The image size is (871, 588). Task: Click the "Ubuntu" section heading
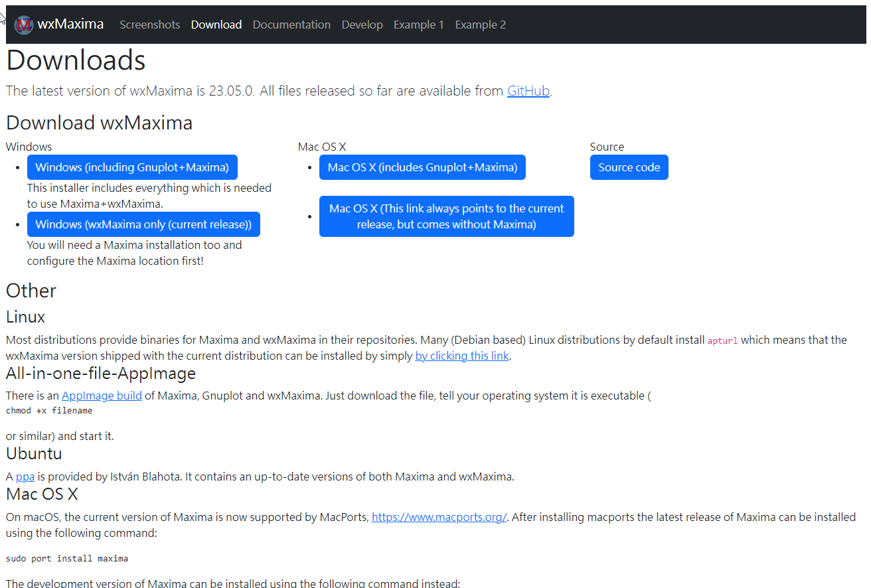point(34,453)
